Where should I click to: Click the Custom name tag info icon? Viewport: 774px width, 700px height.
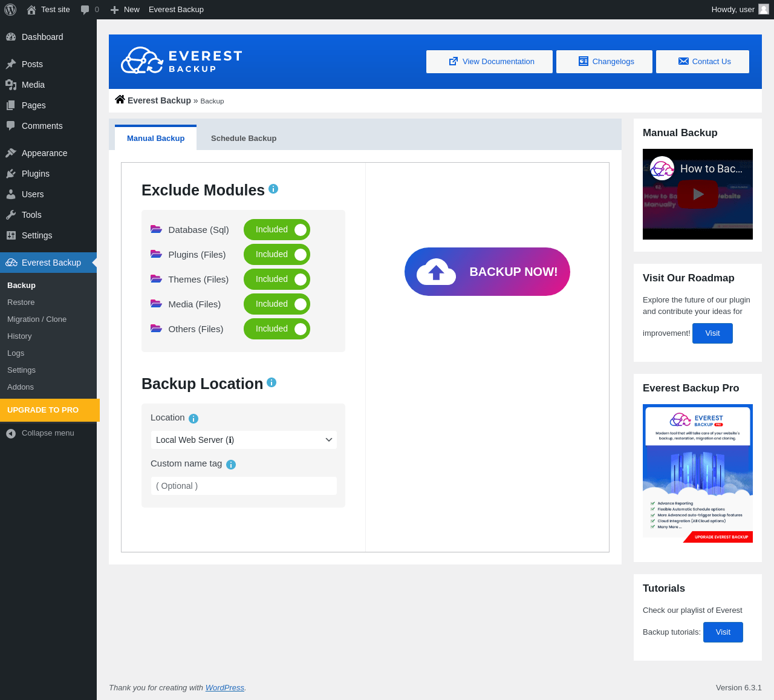[231, 465]
